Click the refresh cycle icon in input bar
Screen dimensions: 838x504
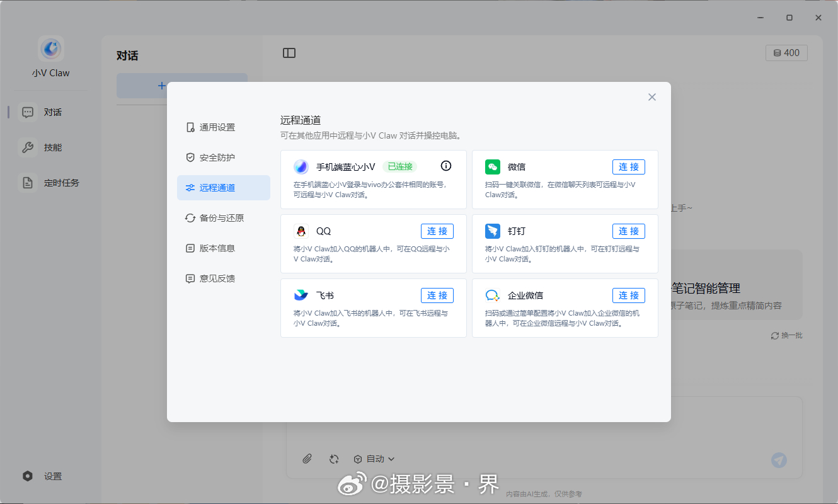(x=334, y=459)
